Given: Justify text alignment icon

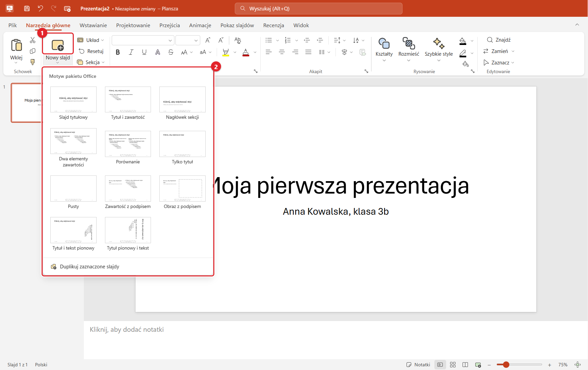Looking at the screenshot, I should tap(308, 52).
